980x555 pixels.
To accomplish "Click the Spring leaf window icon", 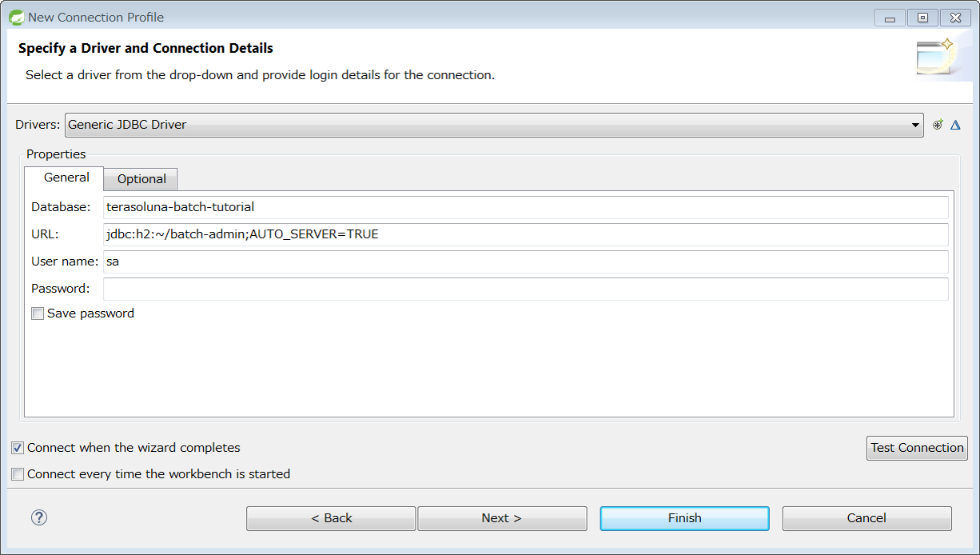I will [x=16, y=16].
